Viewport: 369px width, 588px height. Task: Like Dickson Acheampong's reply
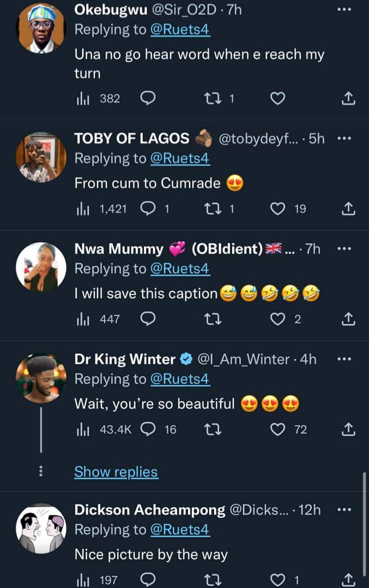[x=278, y=580]
